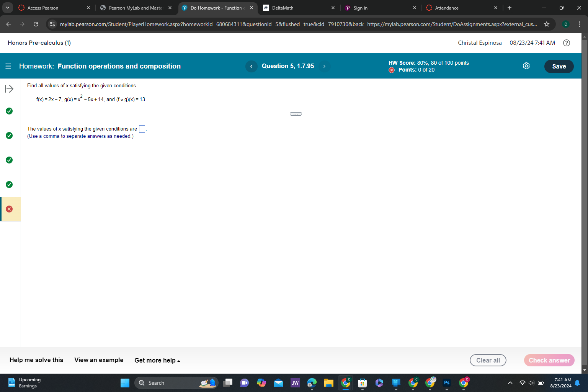This screenshot has width=588, height=392.
Task: Open Task View on the taskbar
Action: click(228, 383)
